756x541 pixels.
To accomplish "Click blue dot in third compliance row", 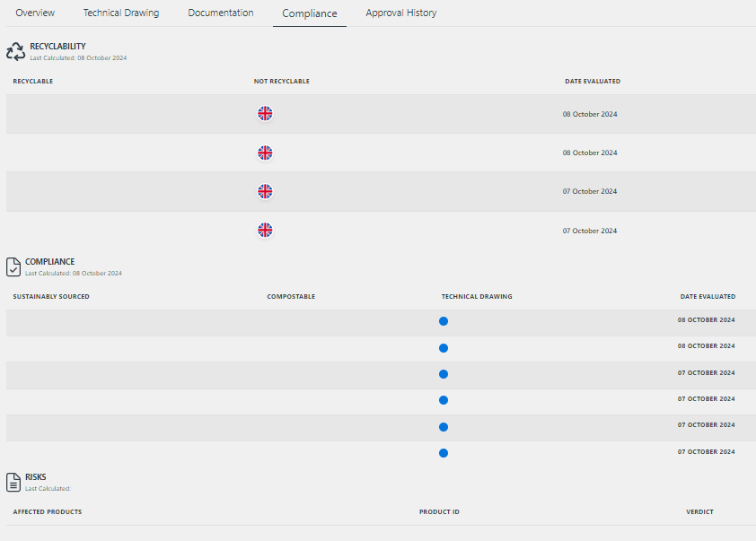I will pyautogui.click(x=444, y=374).
